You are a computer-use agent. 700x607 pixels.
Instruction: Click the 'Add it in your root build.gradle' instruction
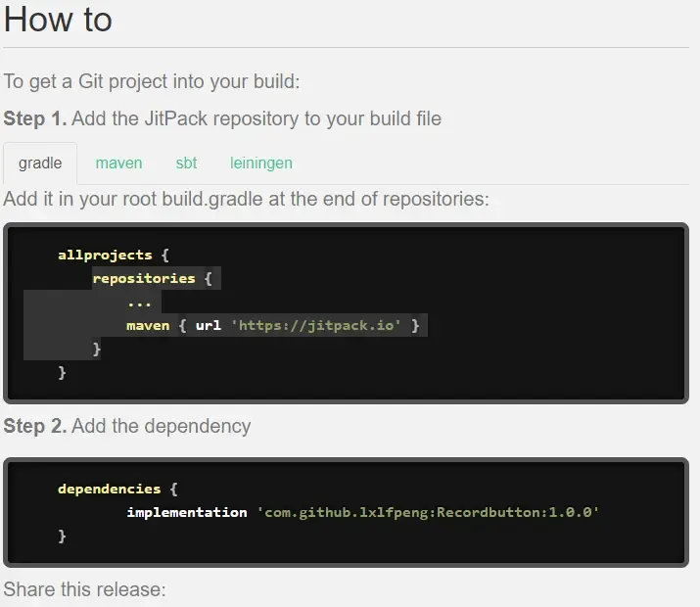[x=246, y=199]
